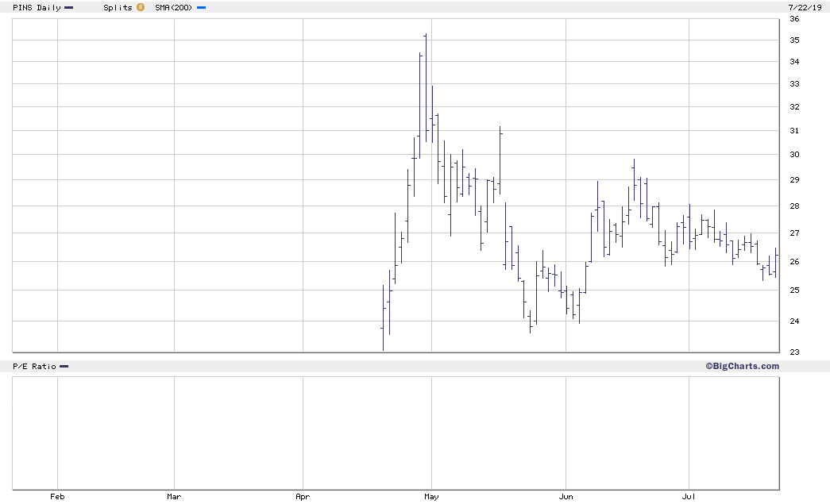Click the P/E Ratio legend marker

pos(64,367)
